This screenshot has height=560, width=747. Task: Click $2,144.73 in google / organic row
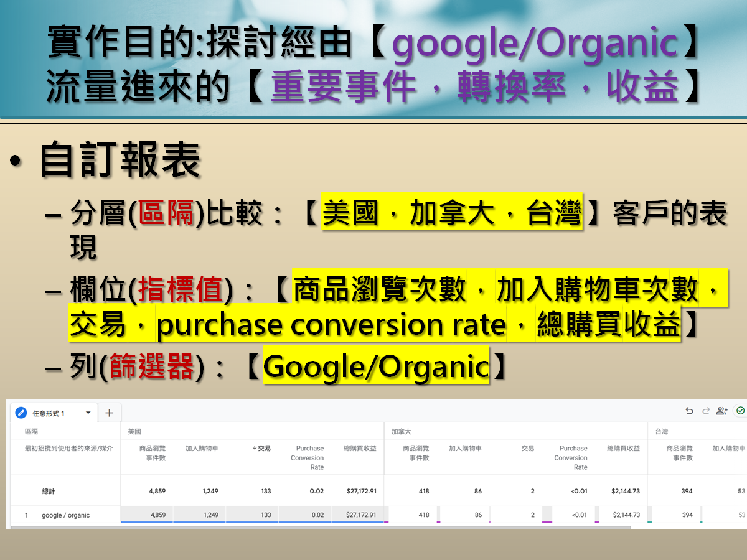[626, 515]
